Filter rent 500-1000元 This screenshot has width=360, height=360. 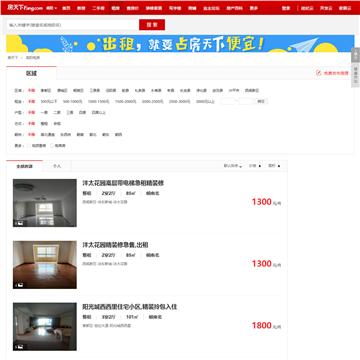pos(73,101)
